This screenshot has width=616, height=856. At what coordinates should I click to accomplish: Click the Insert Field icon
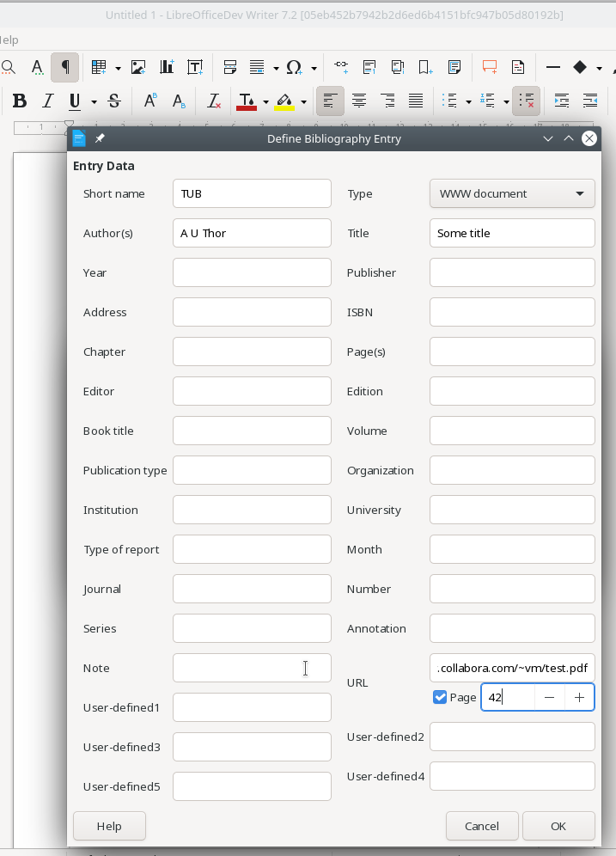257,67
